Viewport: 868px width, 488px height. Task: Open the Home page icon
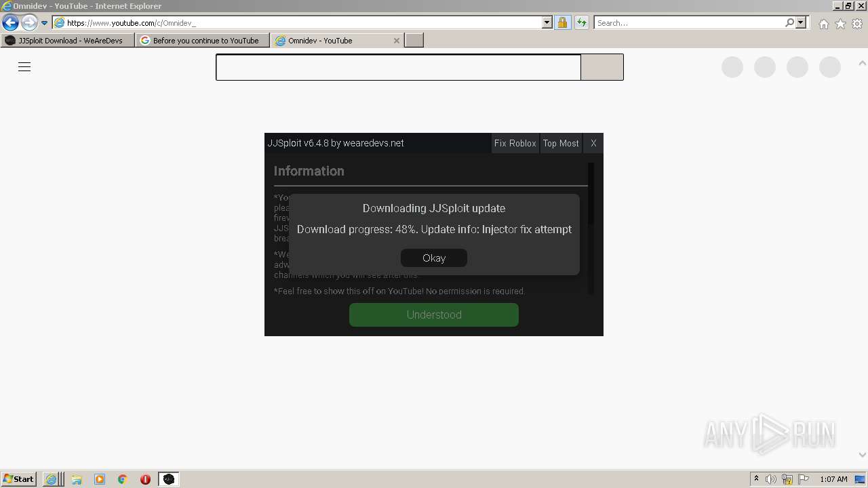[x=823, y=24]
